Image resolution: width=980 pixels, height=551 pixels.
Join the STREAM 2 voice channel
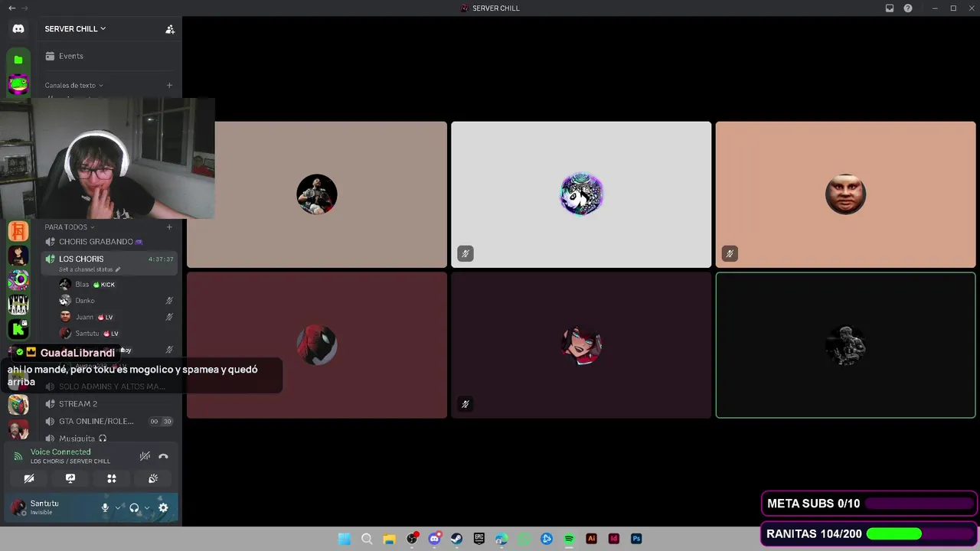pos(109,404)
